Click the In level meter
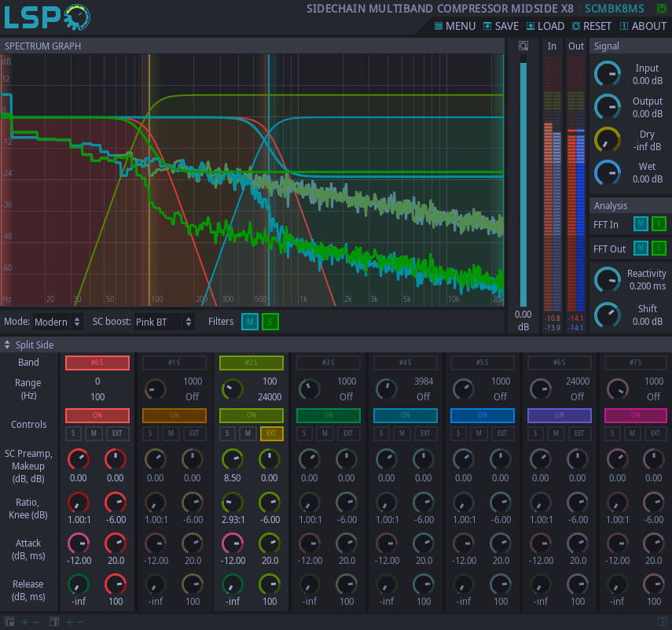Image resolution: width=672 pixels, height=630 pixels. click(x=552, y=184)
